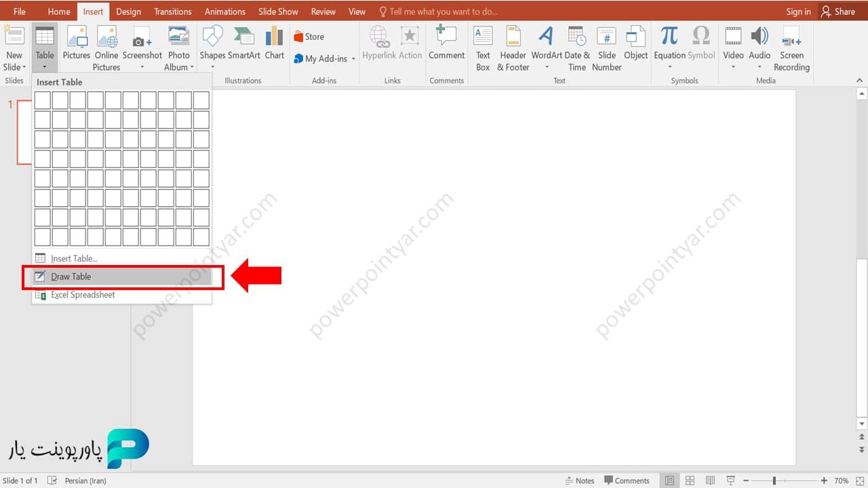Toggle Notes pane in status bar
Image resolution: width=868 pixels, height=488 pixels.
(580, 481)
